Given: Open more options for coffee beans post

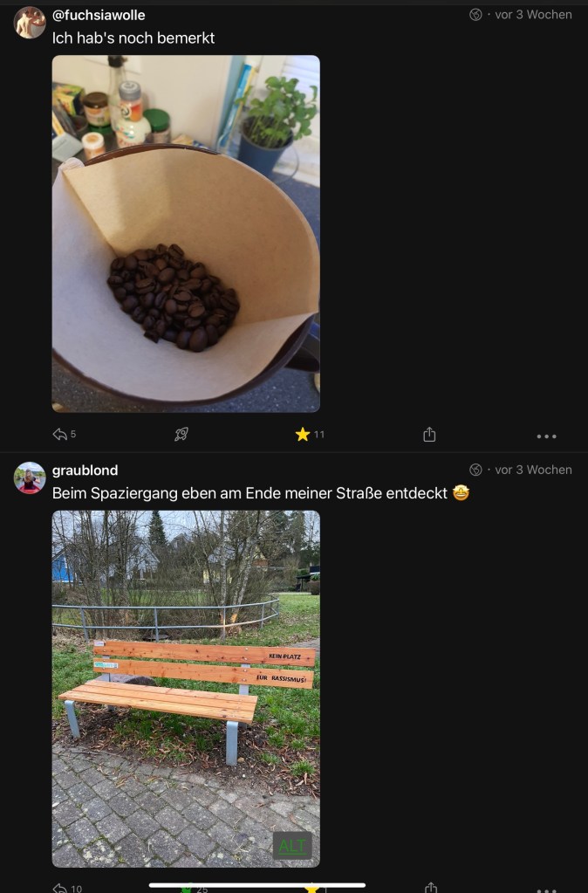Looking at the screenshot, I should (x=546, y=436).
